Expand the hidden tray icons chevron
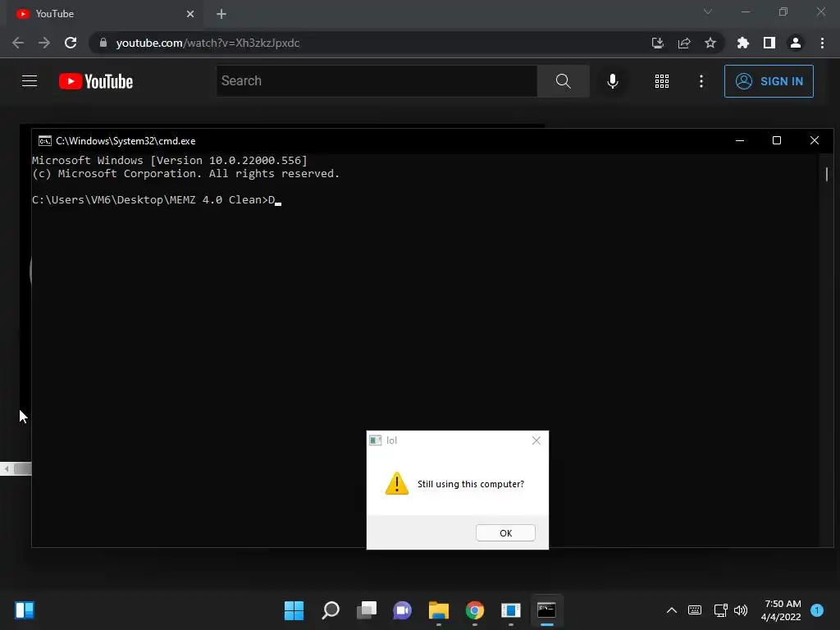This screenshot has height=630, width=840. coord(671,610)
